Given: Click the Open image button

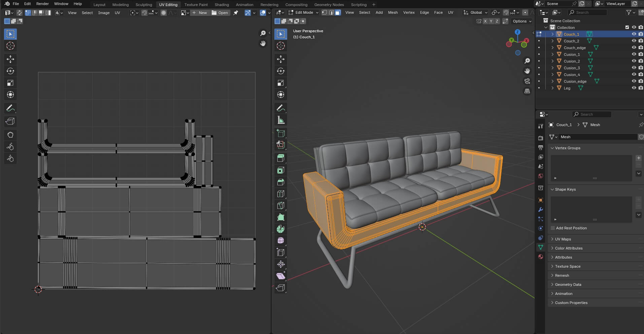Looking at the screenshot, I should tap(220, 13).
